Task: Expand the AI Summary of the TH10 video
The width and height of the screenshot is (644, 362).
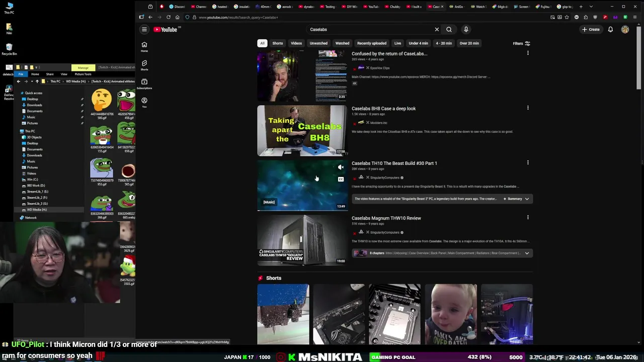Action: tap(517, 199)
